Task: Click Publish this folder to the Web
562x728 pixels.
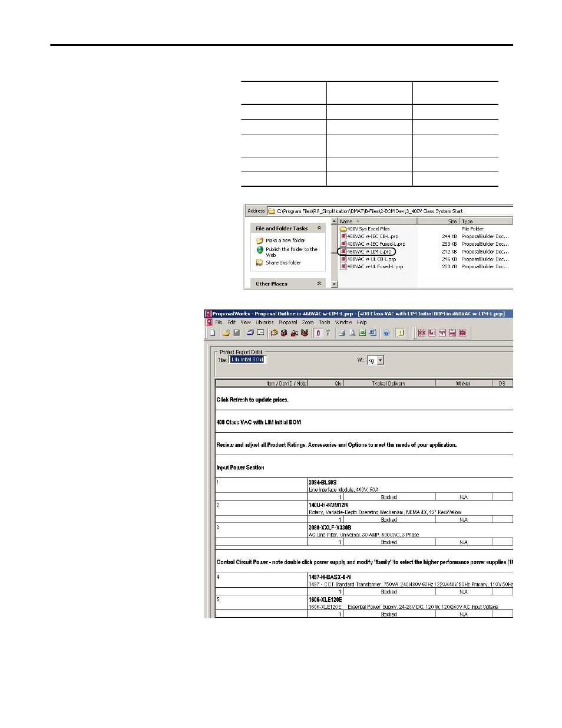Action: 292,252
